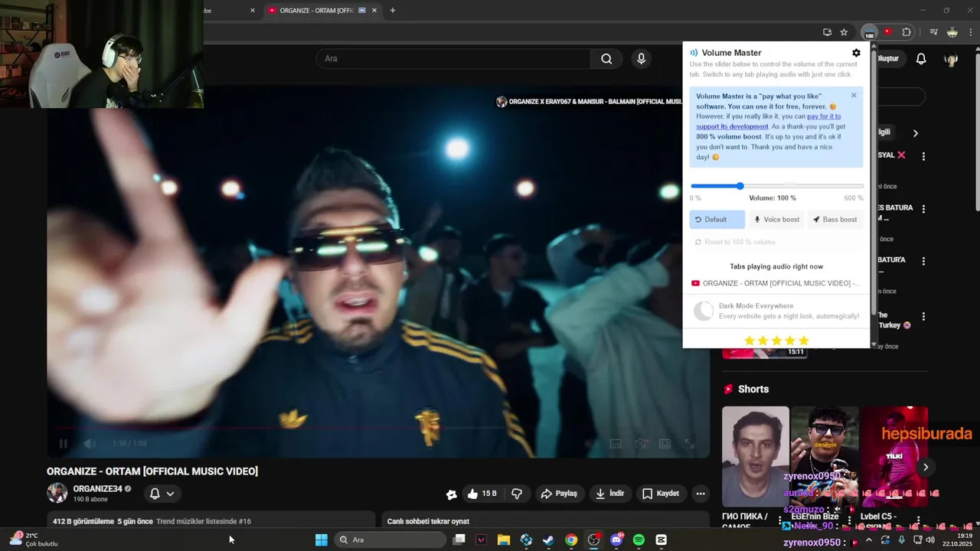Screen dimensions: 980x551
Task: Seek on the red video progress bar
Action: click(x=378, y=429)
